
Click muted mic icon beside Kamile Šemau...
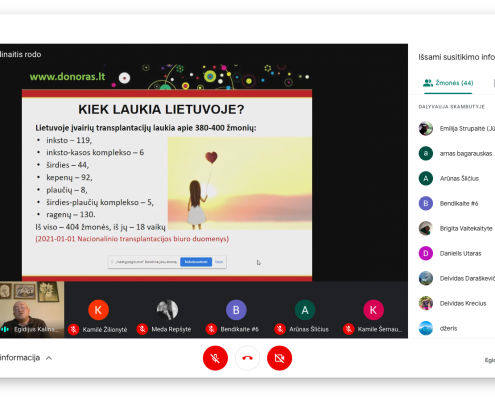click(349, 330)
